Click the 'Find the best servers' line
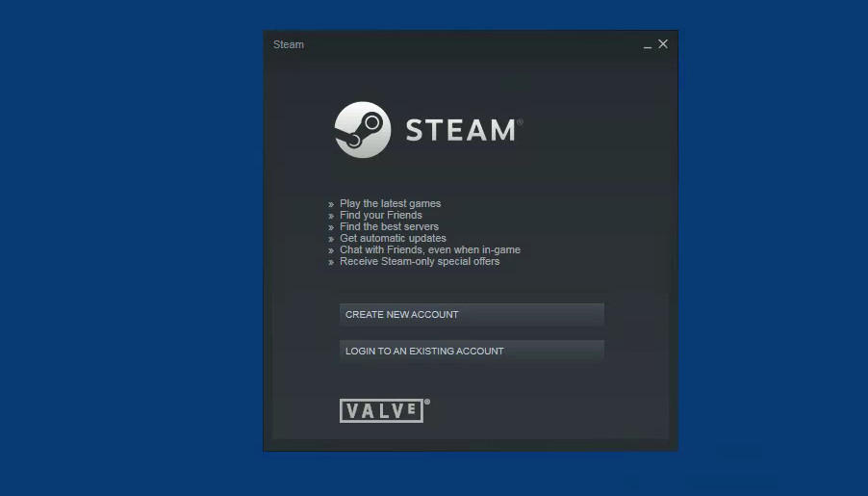 pos(389,226)
